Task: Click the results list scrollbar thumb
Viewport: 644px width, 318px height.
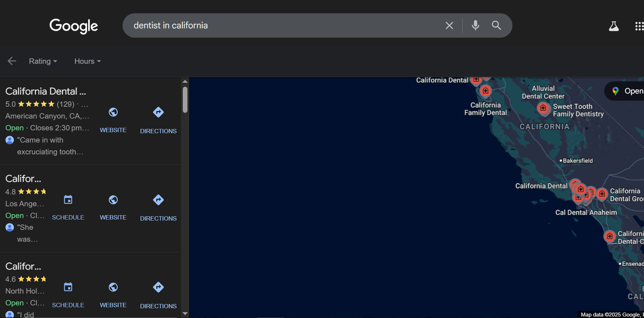Action: click(x=185, y=100)
